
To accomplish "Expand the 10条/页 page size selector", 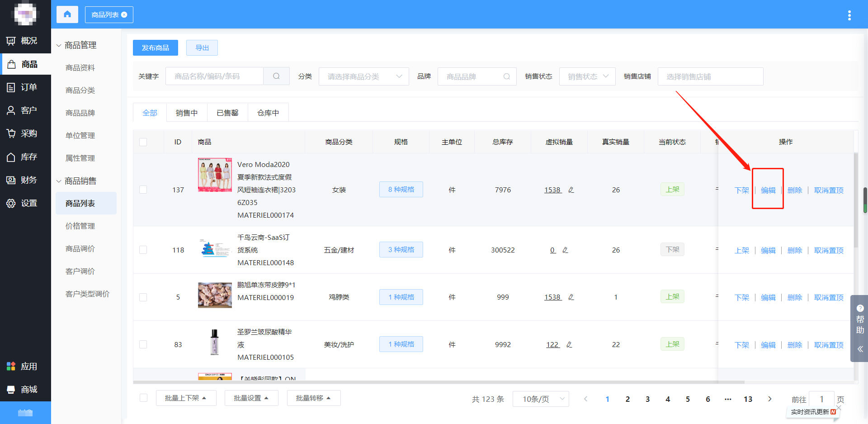I will 541,399.
